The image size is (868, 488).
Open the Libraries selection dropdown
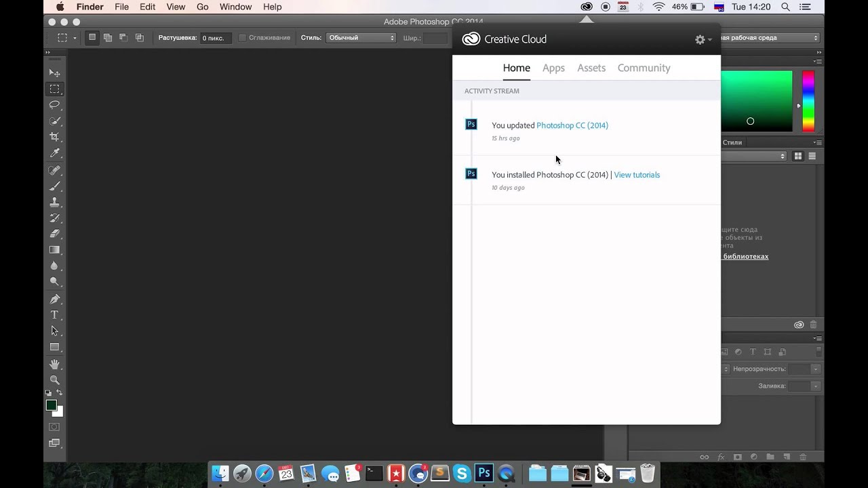coord(754,156)
